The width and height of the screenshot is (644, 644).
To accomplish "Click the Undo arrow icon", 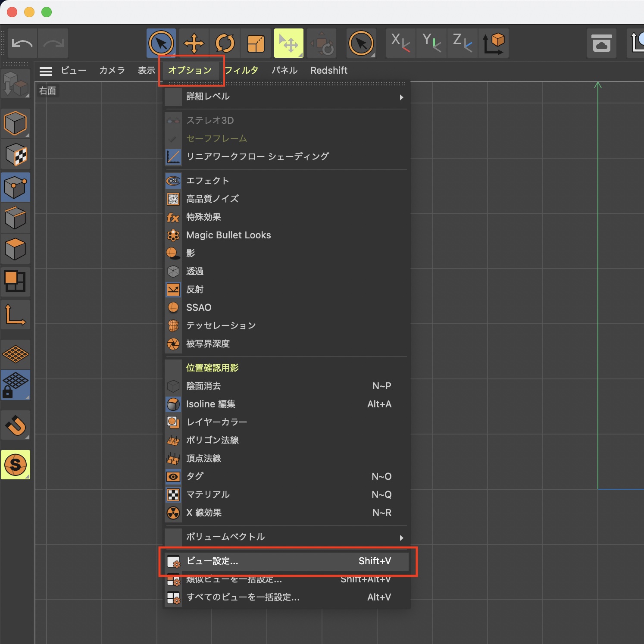I will point(22,43).
